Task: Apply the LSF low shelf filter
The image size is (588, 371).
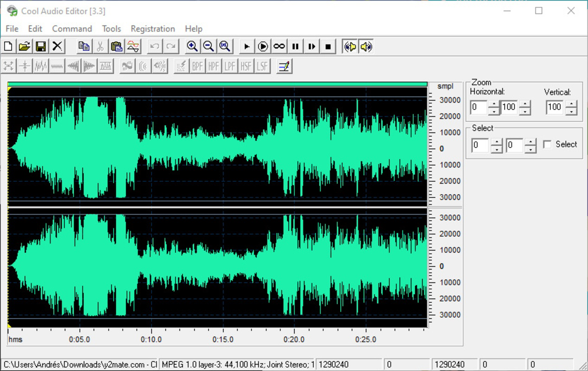Action: 263,66
